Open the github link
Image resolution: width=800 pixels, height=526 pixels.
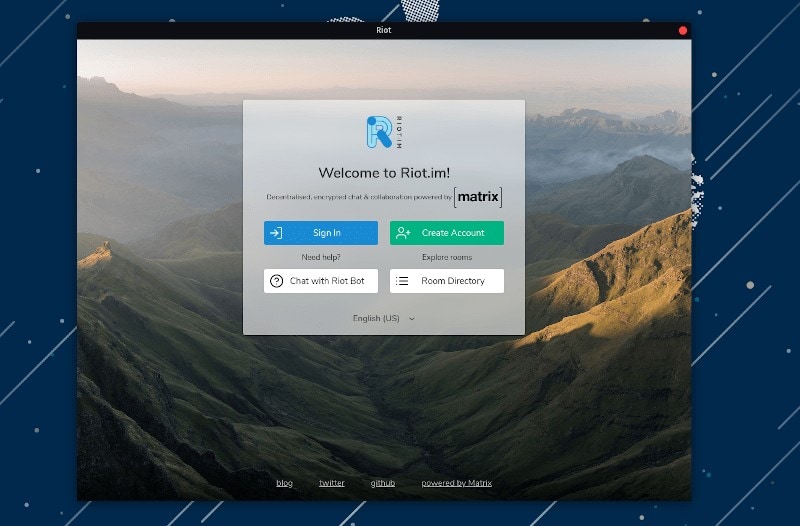tap(383, 483)
